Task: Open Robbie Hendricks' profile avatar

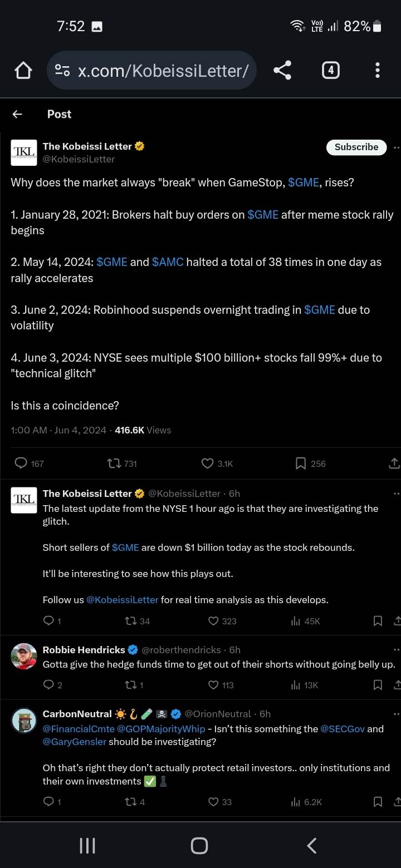Action: click(24, 657)
